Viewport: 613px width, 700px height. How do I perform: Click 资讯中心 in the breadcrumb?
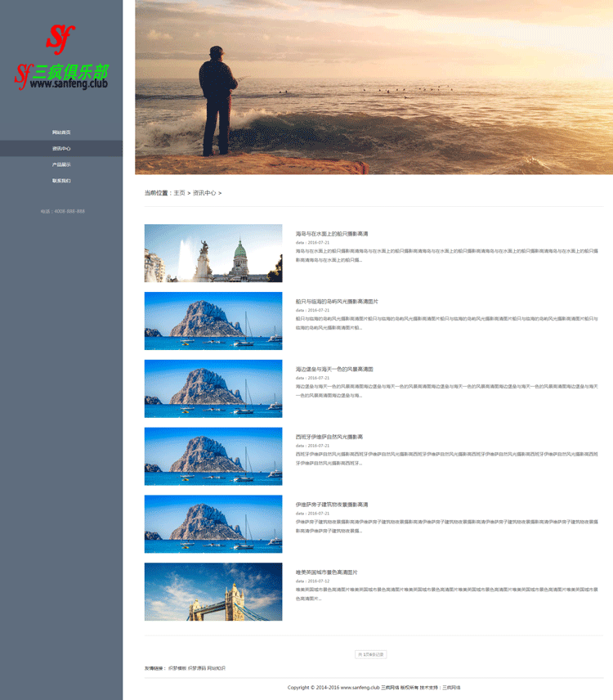click(x=204, y=193)
